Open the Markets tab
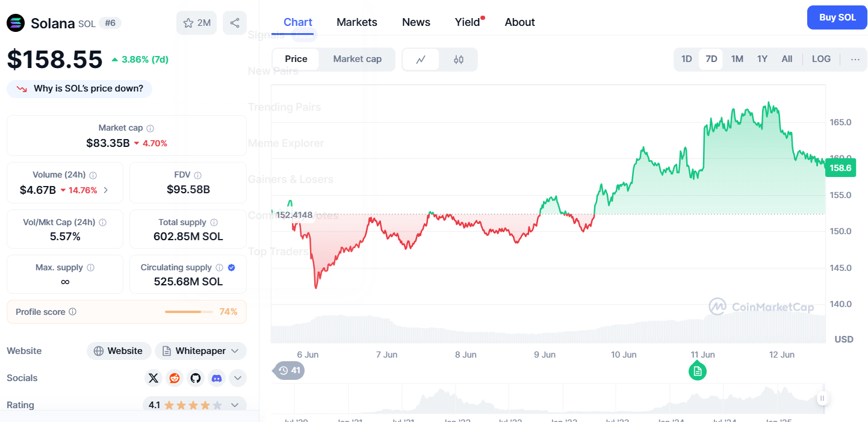The image size is (868, 422). 357,22
